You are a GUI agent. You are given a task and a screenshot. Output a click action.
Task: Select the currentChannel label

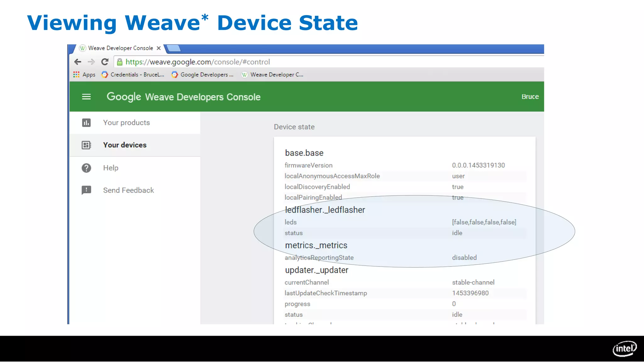tap(307, 282)
